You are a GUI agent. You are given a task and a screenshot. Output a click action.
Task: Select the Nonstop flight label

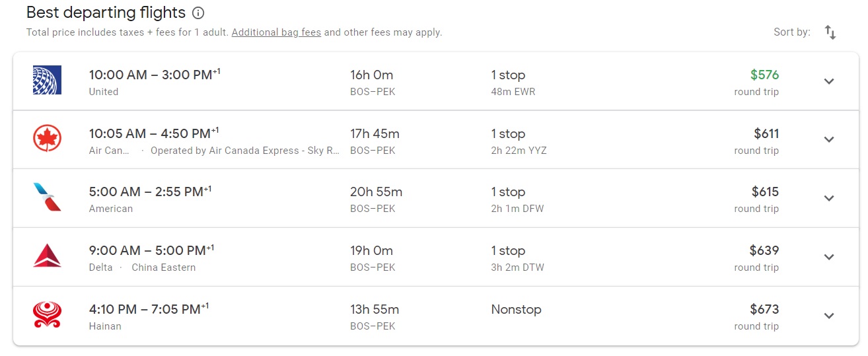click(x=516, y=309)
